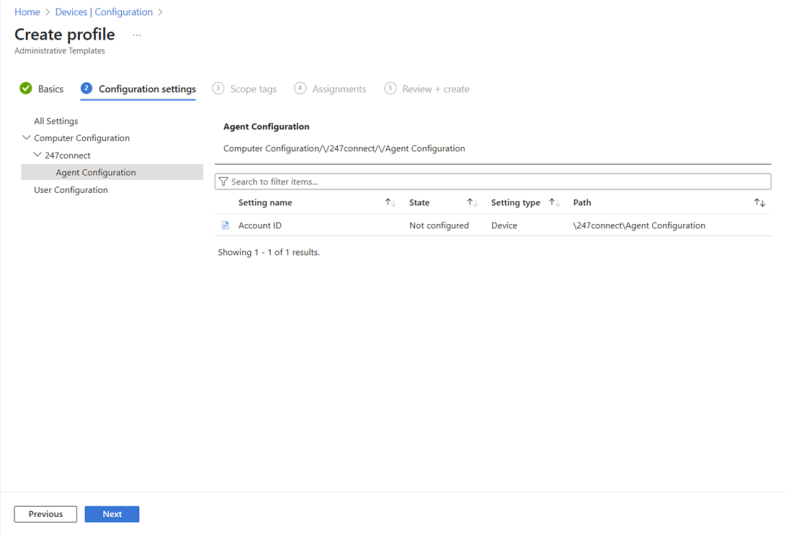Click the Next button
This screenshot has width=786, height=535.
(112, 514)
